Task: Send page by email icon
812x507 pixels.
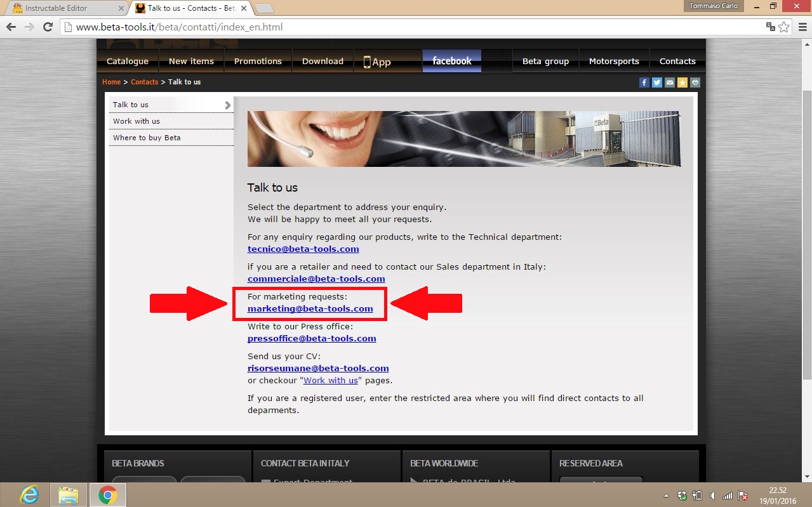Action: (x=670, y=82)
